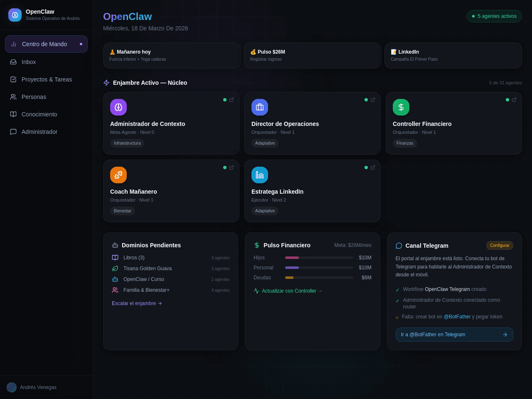Screen dimensions: 532x399
Task: Click Ir a @BotFather en Telegram
Action: click(x=454, y=335)
